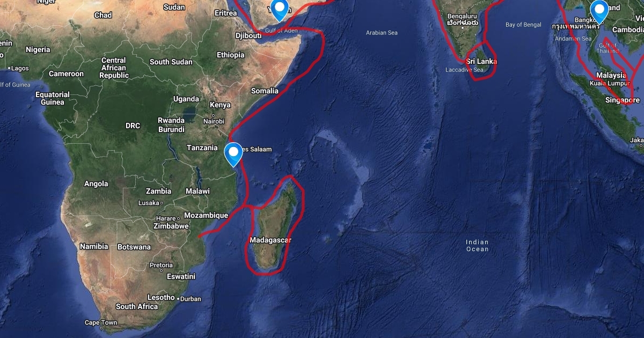Click the Nairobi city dot marker
This screenshot has width=644, height=338.
(x=214, y=115)
